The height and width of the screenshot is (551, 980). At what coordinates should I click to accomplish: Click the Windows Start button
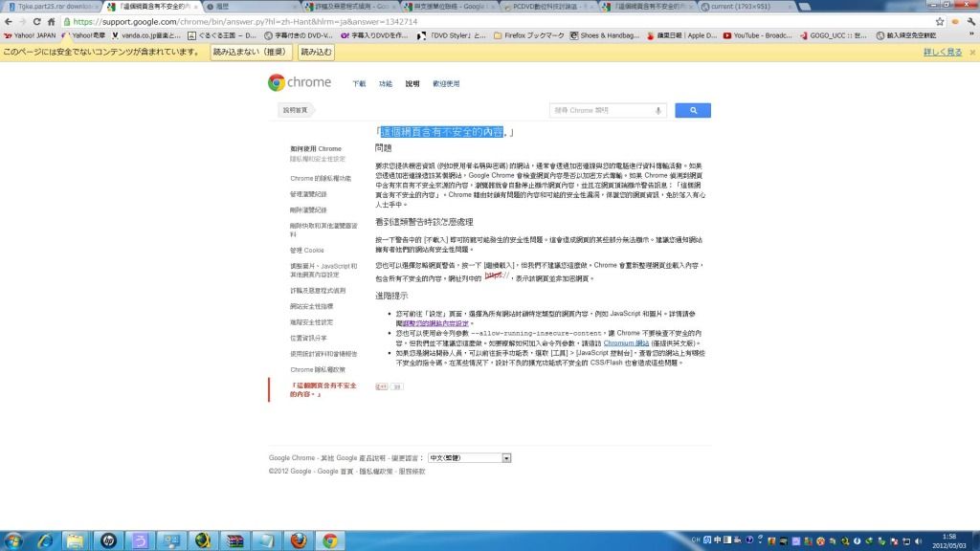(x=13, y=540)
